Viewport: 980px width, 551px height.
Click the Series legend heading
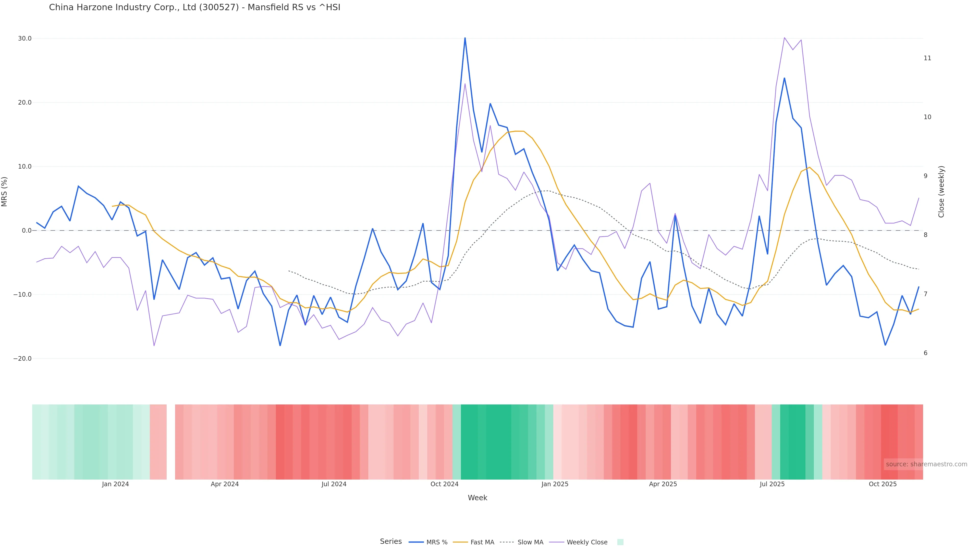point(391,541)
